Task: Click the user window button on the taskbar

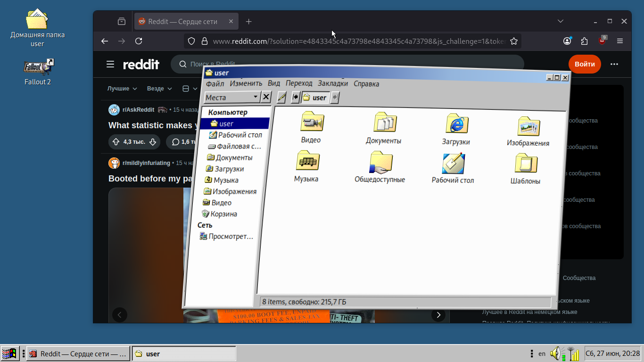Action: [184, 354]
